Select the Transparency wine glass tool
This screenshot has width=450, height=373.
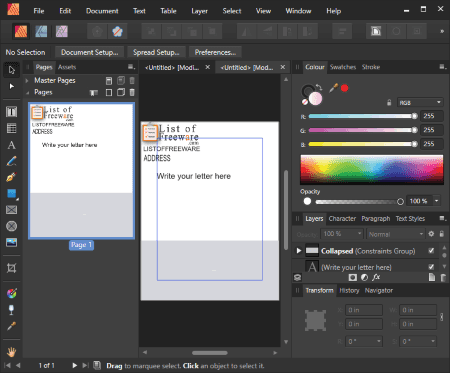tap(12, 310)
